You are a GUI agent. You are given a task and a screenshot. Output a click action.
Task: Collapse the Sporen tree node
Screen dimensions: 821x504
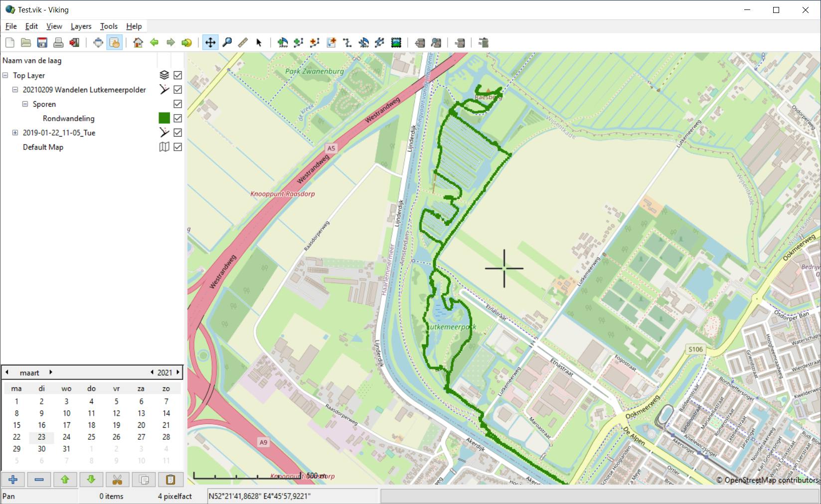coord(25,104)
